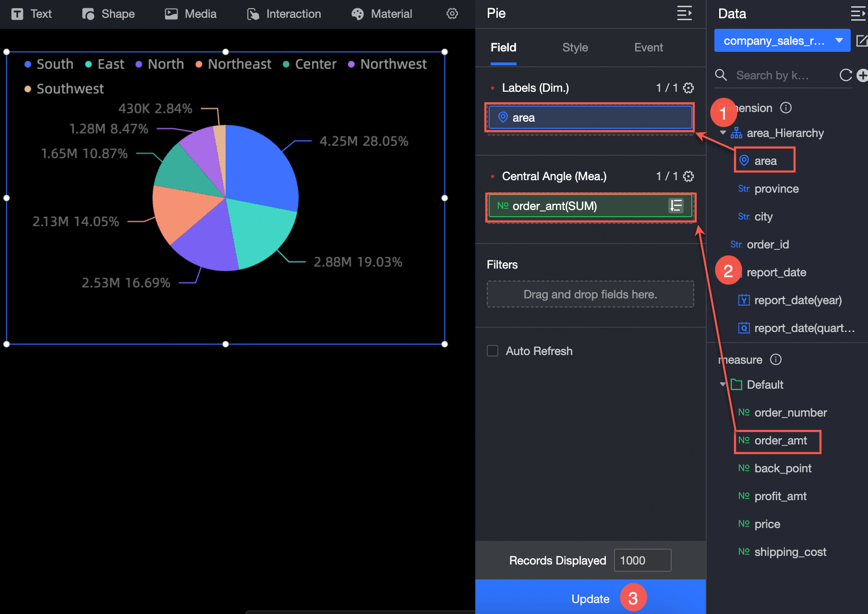Select the shipping_cost measure field
The width and height of the screenshot is (868, 614).
click(x=782, y=552)
